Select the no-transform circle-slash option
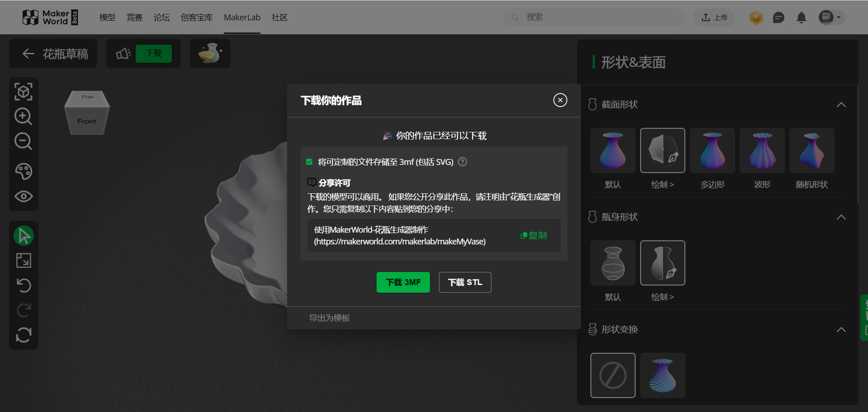The image size is (868, 412). coord(613,375)
